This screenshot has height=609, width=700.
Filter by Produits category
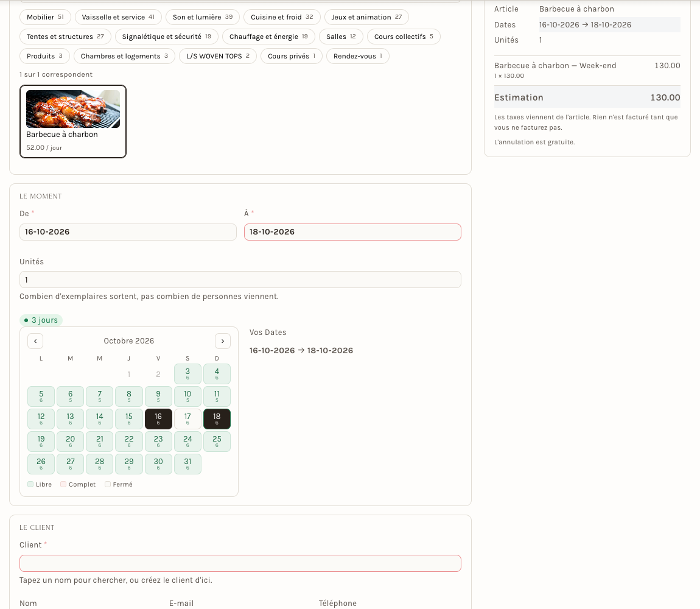tap(44, 56)
